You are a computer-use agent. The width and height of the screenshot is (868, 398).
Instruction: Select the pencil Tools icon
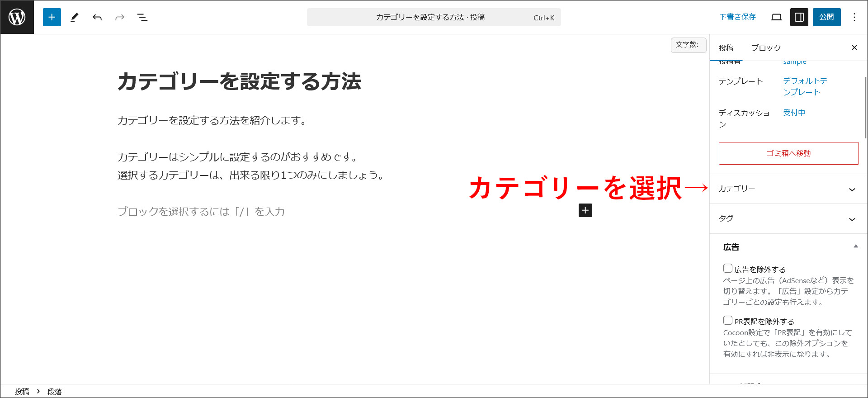pos(75,17)
